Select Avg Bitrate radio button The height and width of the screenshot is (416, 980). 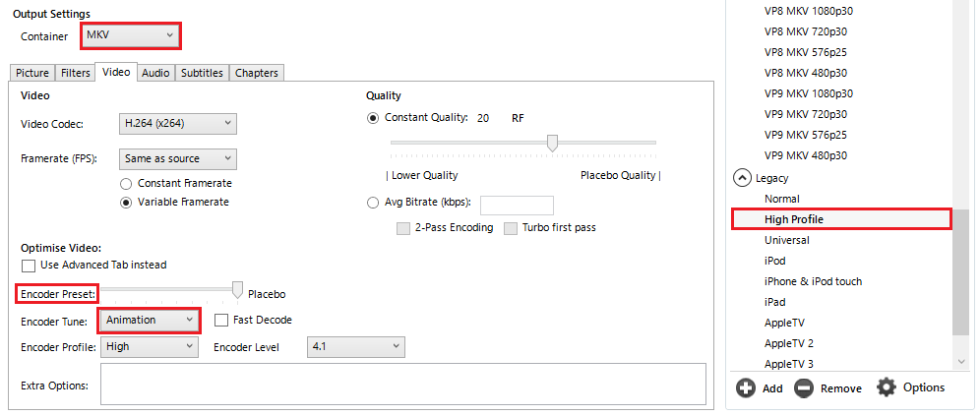coord(372,204)
